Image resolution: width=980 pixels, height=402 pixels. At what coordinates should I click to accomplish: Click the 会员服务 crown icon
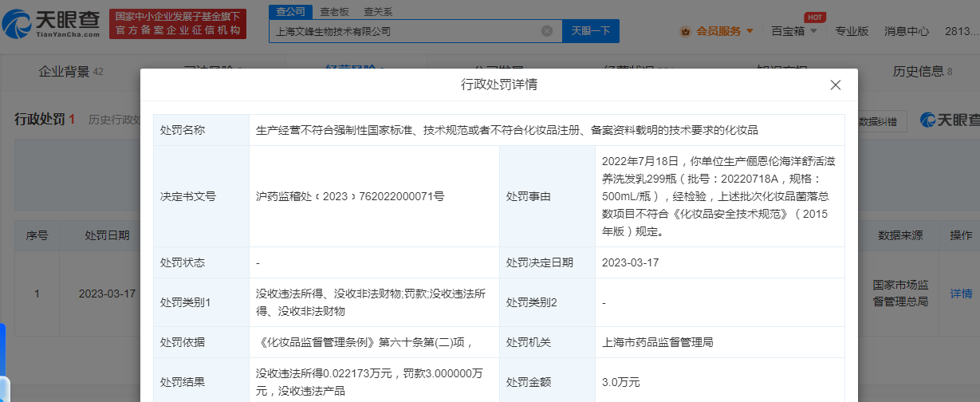point(686,31)
